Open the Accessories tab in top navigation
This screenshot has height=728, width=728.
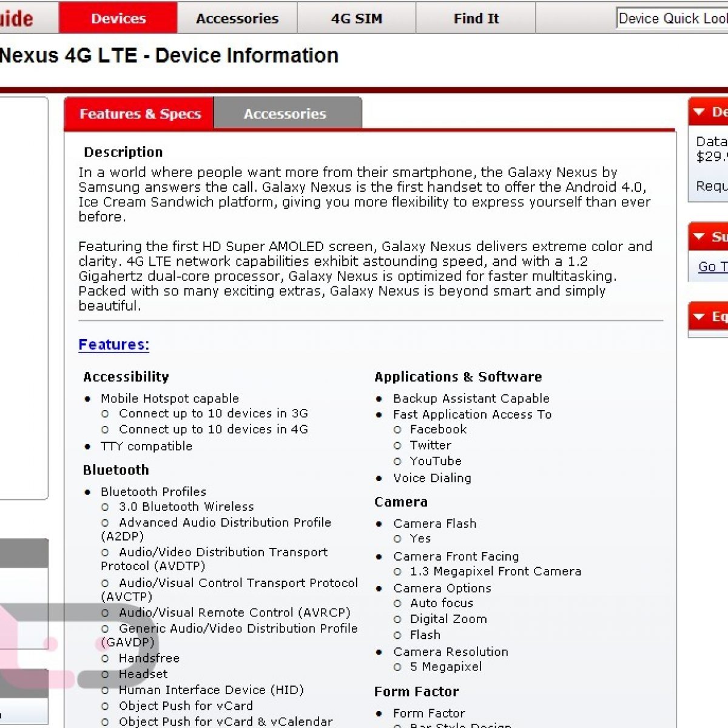click(237, 18)
